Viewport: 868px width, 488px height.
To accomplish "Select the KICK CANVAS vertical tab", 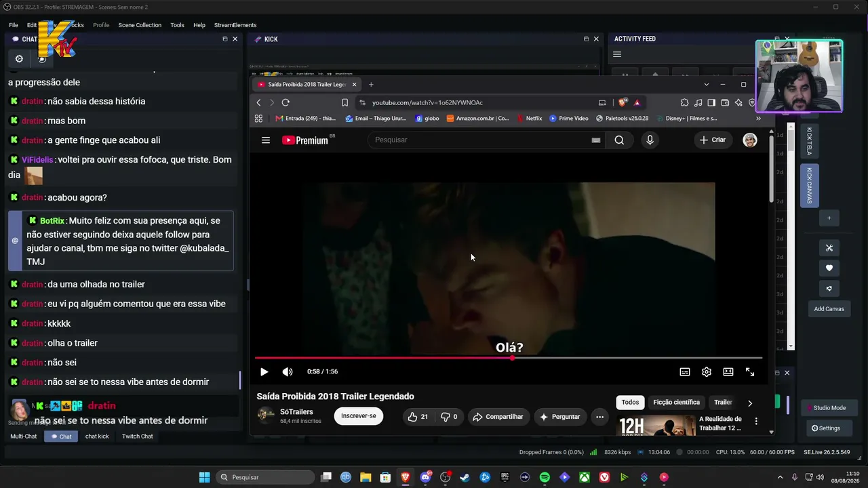I will coord(809,185).
